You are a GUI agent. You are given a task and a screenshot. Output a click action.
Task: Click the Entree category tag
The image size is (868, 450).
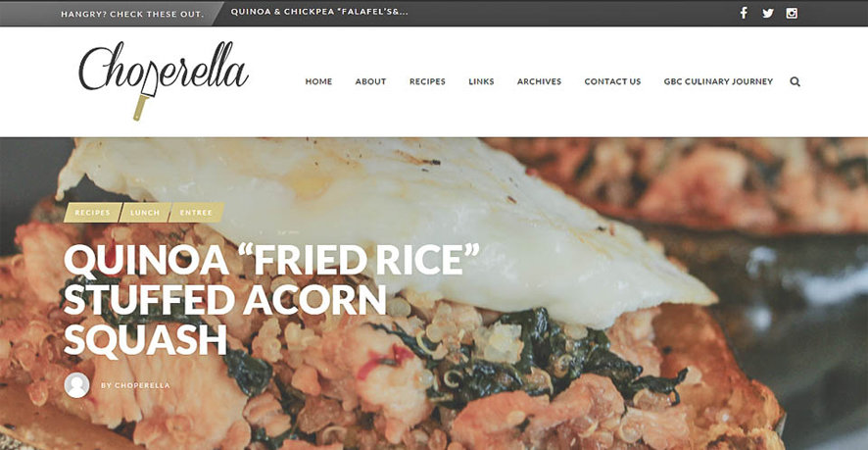196,212
